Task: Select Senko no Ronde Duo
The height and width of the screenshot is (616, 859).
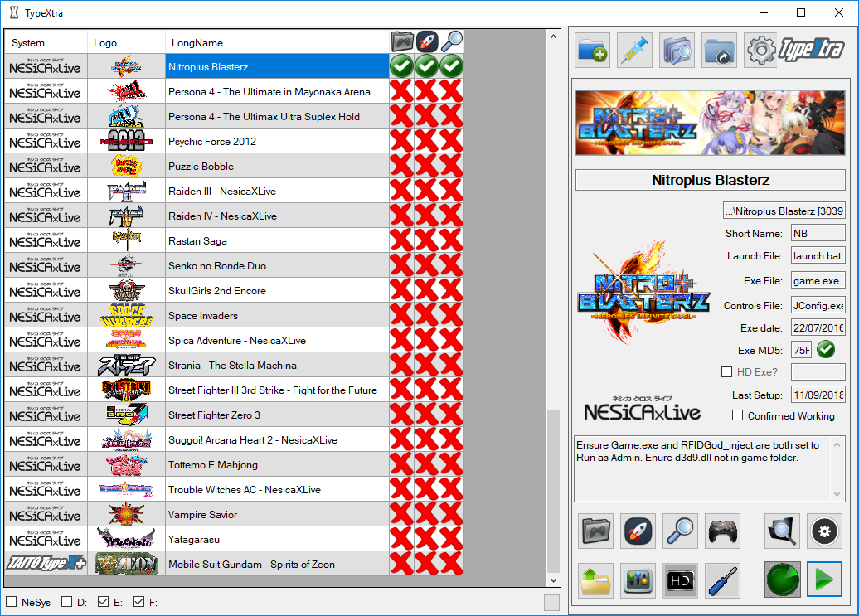Action: [277, 265]
